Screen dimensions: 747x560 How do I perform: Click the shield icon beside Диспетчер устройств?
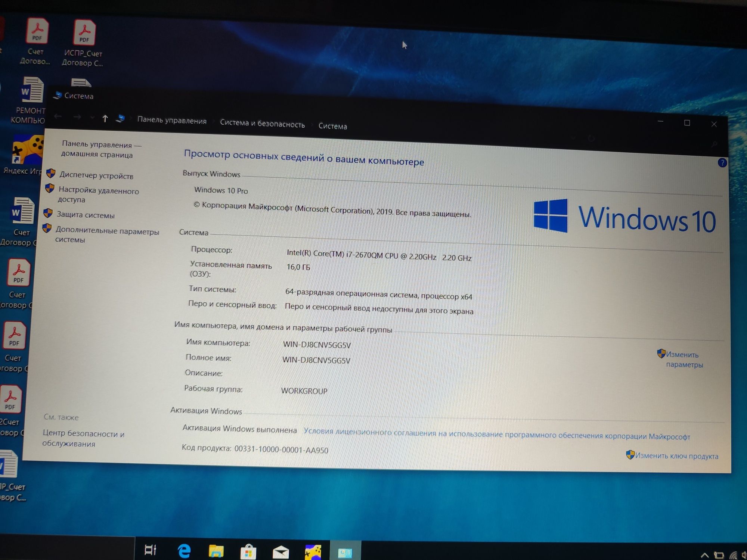51,174
